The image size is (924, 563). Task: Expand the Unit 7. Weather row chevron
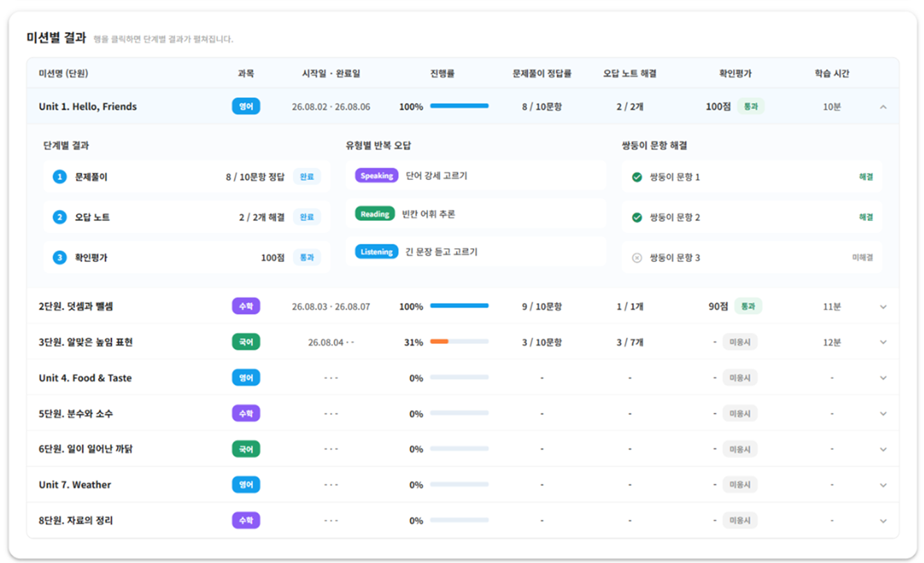(883, 485)
